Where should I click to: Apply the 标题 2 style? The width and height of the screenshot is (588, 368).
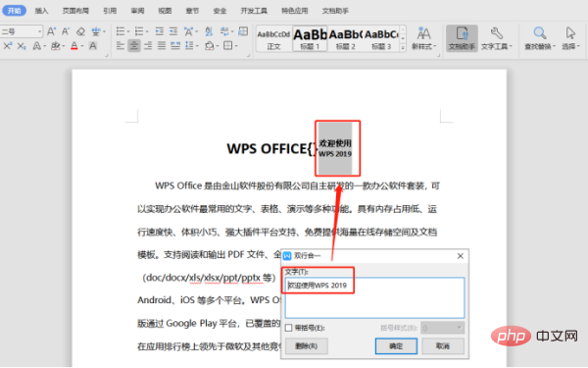click(345, 38)
